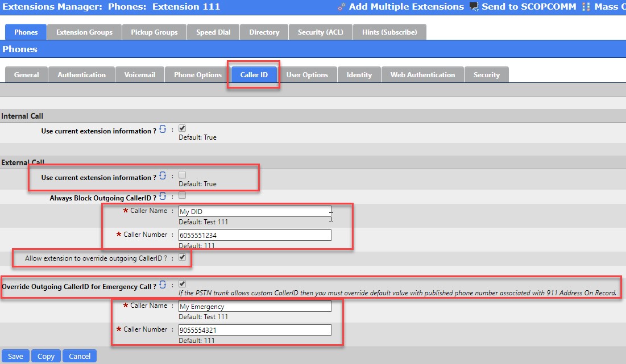Enable Always Block Outgoing CallerID checkbox
The height and width of the screenshot is (364, 626).
(182, 195)
